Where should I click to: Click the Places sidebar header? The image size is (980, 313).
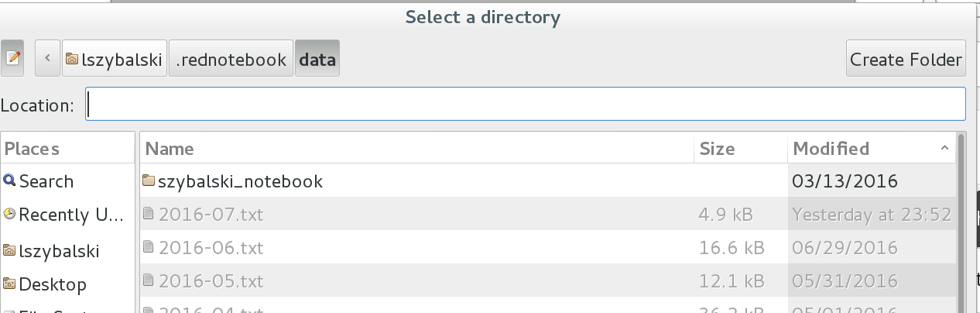68,148
